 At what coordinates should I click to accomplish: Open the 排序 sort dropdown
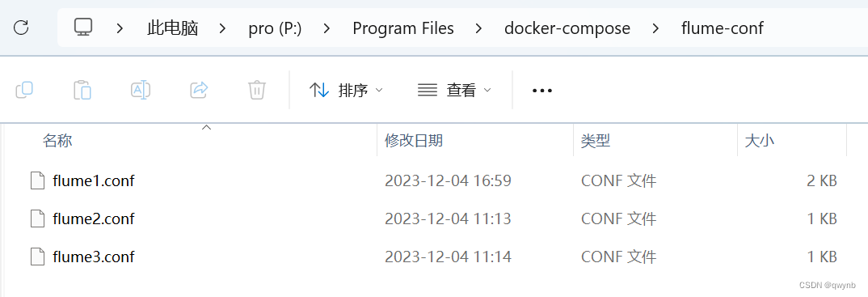pyautogui.click(x=346, y=90)
